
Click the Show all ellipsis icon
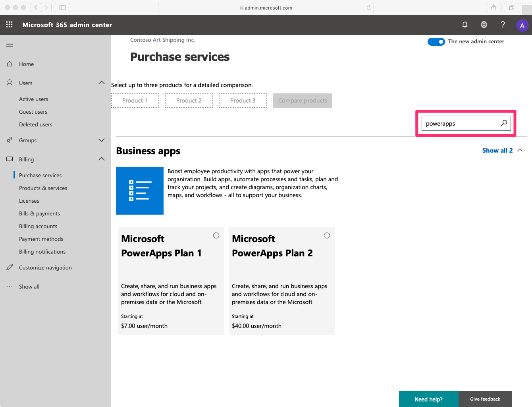10,286
